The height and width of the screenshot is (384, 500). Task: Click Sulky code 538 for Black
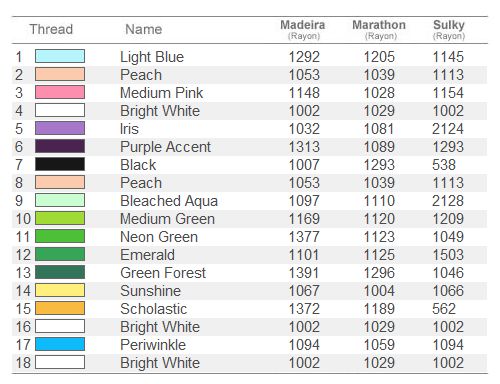click(444, 165)
